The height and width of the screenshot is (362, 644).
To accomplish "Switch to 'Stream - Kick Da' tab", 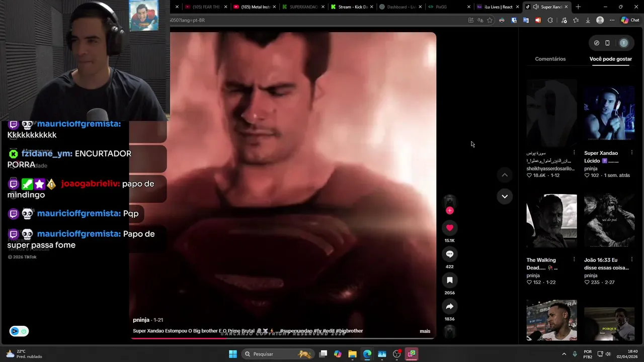I will click(352, 7).
